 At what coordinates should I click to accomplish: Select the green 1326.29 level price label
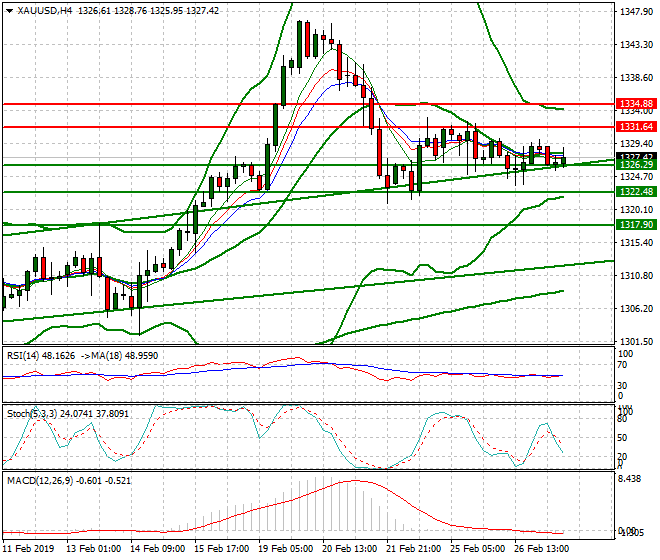(636, 165)
